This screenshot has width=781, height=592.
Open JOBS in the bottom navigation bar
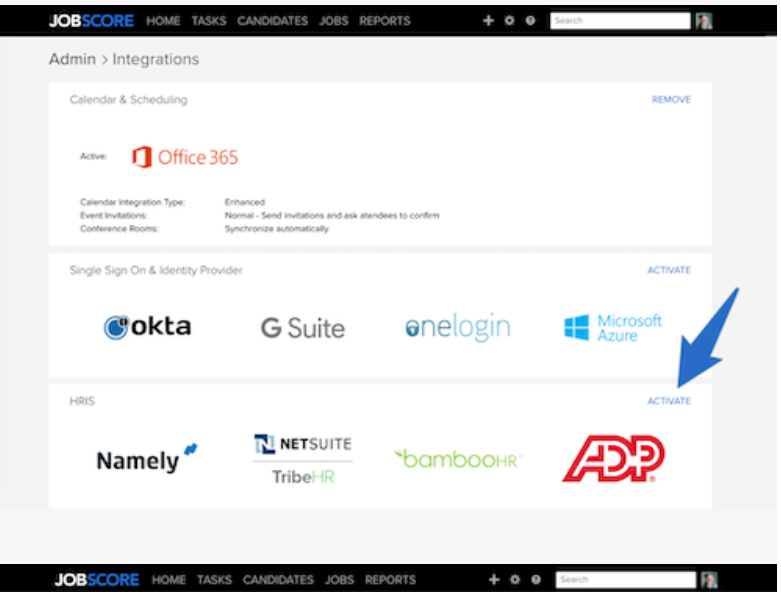[339, 580]
